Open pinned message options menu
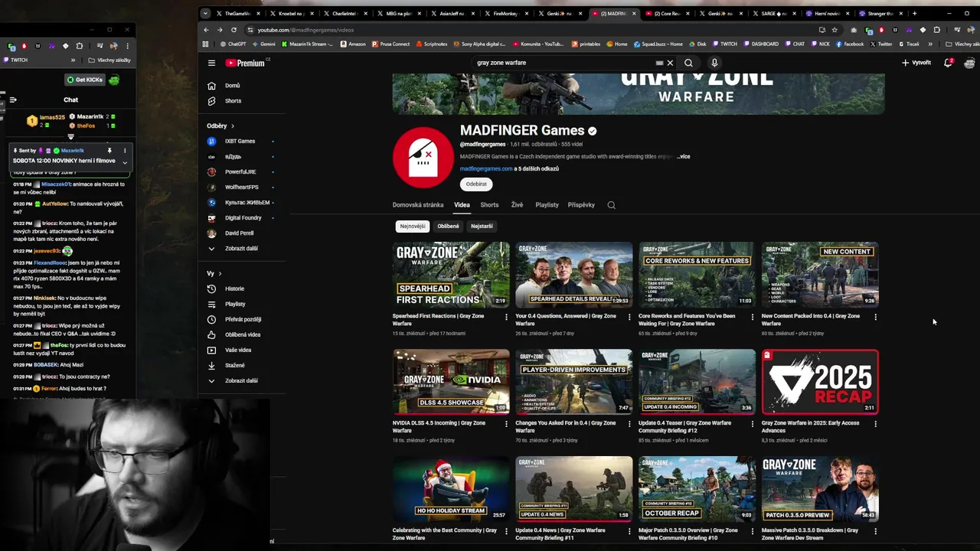 (125, 151)
